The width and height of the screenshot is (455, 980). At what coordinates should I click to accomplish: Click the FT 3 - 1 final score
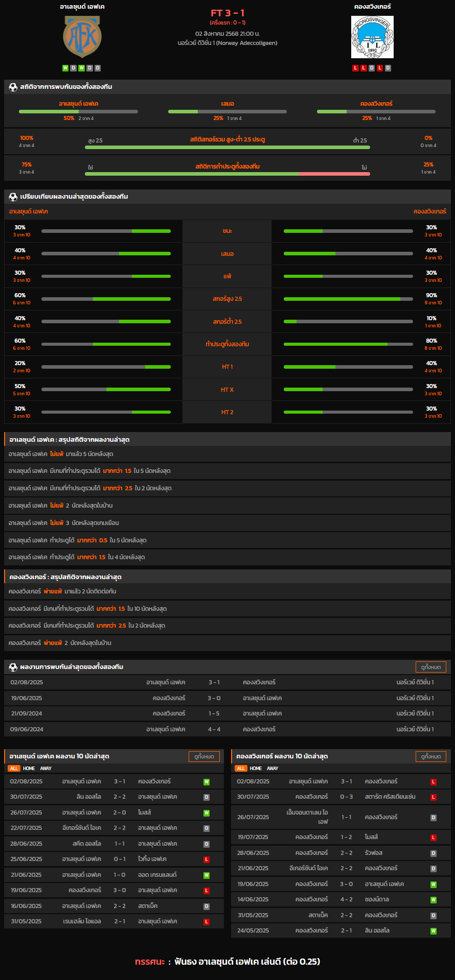[227, 13]
